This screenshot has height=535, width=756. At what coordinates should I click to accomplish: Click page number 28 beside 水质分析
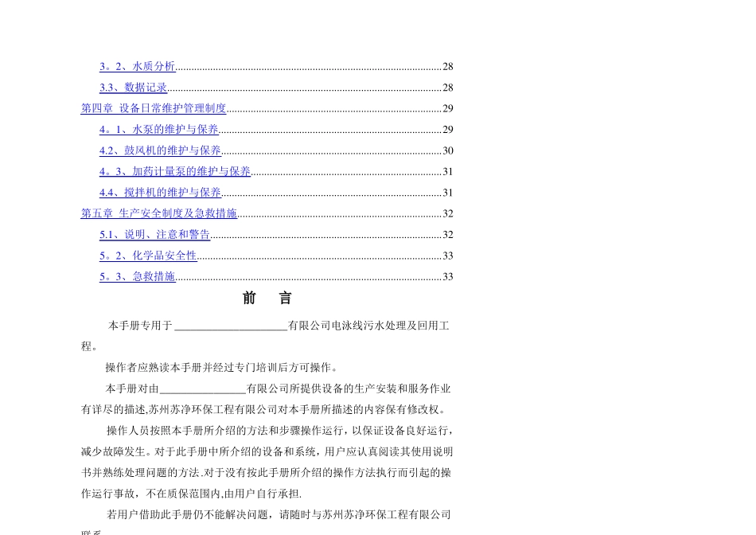point(448,67)
